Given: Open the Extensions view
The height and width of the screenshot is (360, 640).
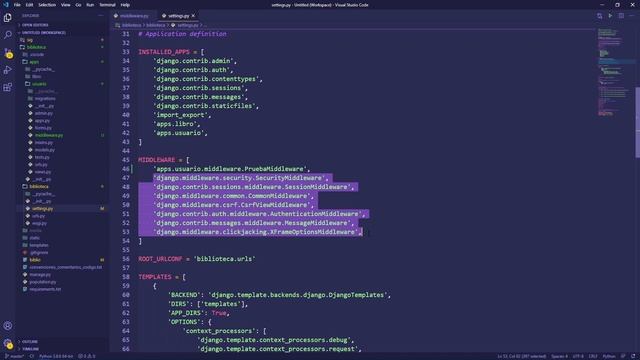Looking at the screenshot, I should coord(8,87).
